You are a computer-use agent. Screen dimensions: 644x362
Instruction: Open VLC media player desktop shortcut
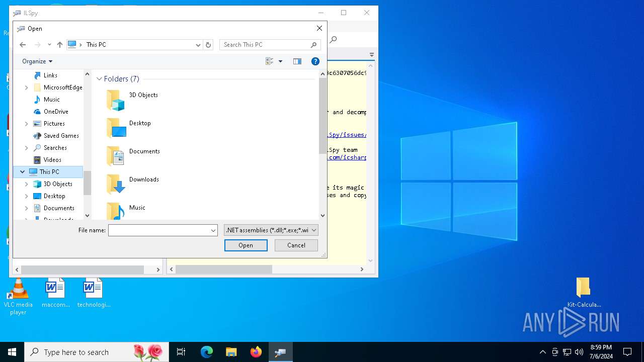(18, 297)
